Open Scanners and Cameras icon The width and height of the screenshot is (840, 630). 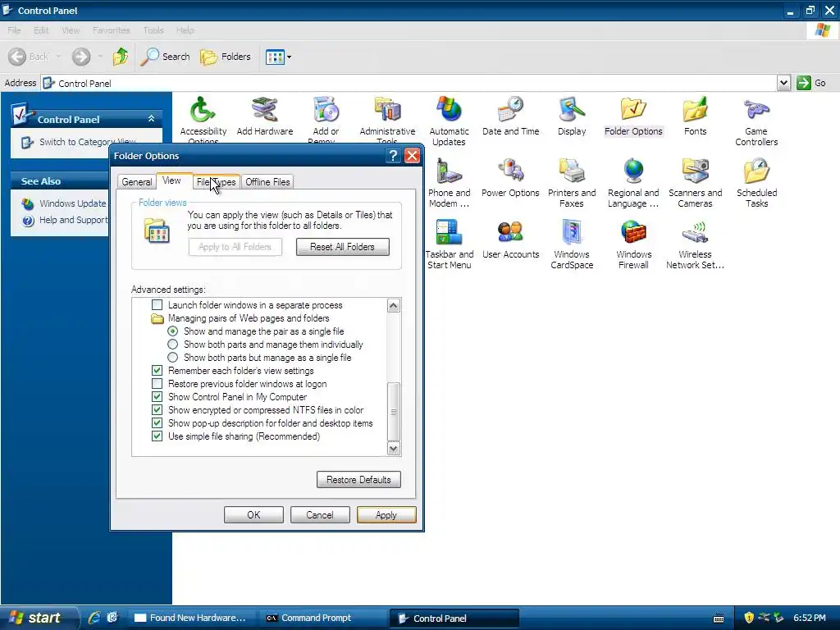point(695,172)
